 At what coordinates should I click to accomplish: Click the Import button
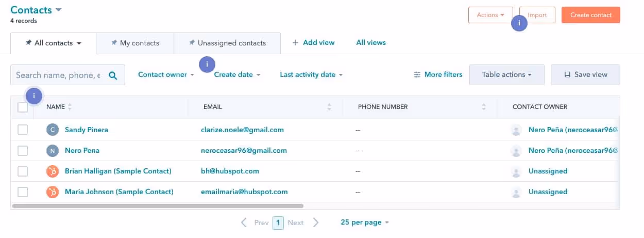[537, 15]
